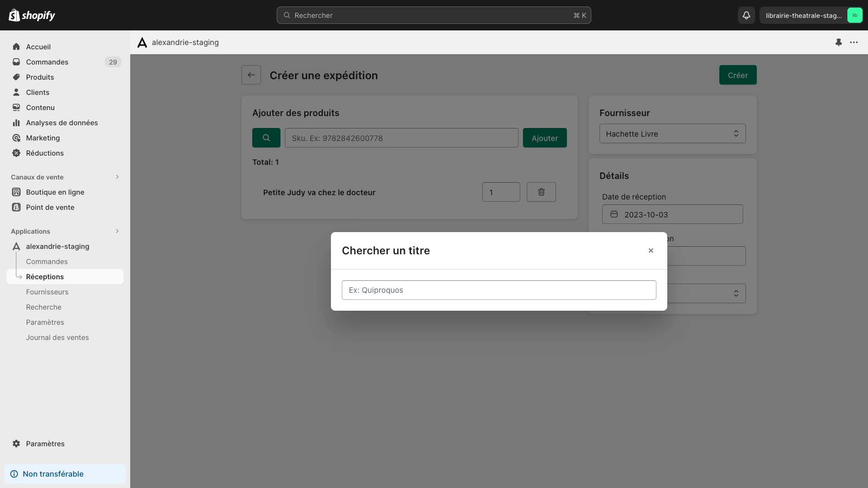Click the Ajouter button

[545, 138]
